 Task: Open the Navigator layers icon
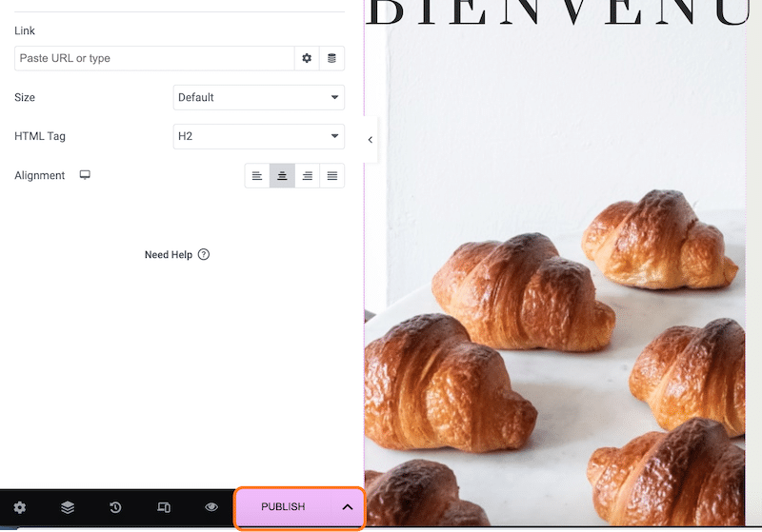click(x=68, y=507)
